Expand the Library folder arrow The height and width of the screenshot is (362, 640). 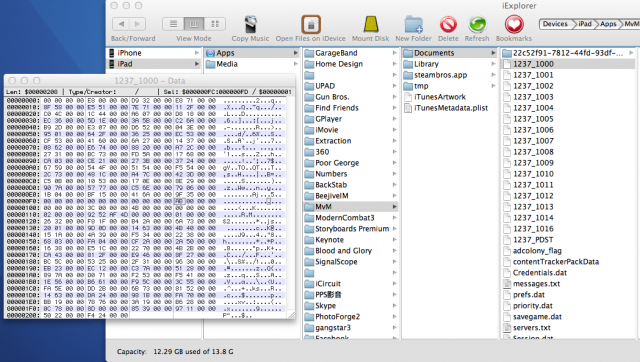[493, 64]
